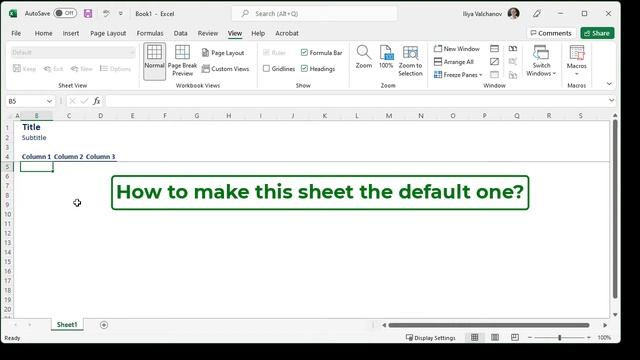Click the green Share button
Image resolution: width=640 pixels, height=360 pixels.
click(x=597, y=33)
